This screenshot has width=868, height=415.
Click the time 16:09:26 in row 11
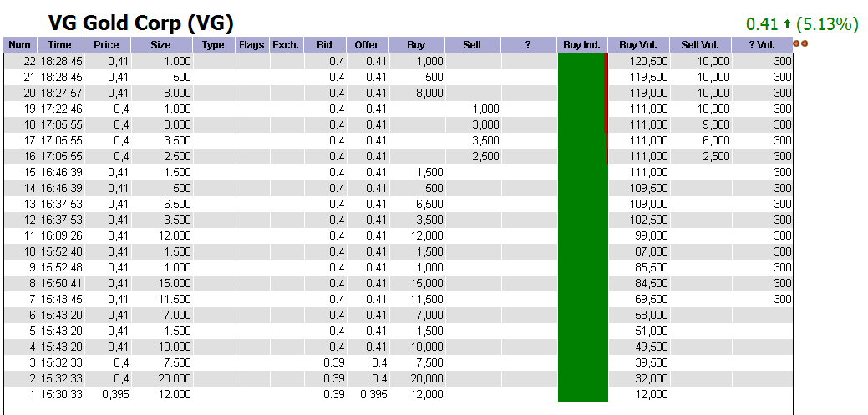click(x=60, y=235)
